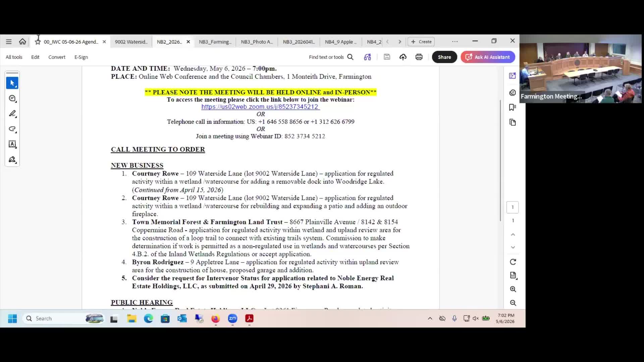Switch to the NB3_Photo A tab
Image resolution: width=644 pixels, height=362 pixels.
point(257,42)
